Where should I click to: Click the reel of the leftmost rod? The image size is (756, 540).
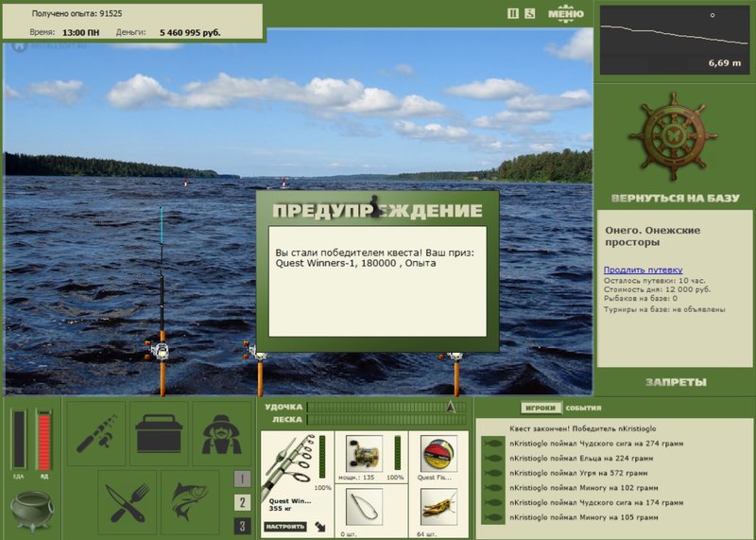(158, 350)
